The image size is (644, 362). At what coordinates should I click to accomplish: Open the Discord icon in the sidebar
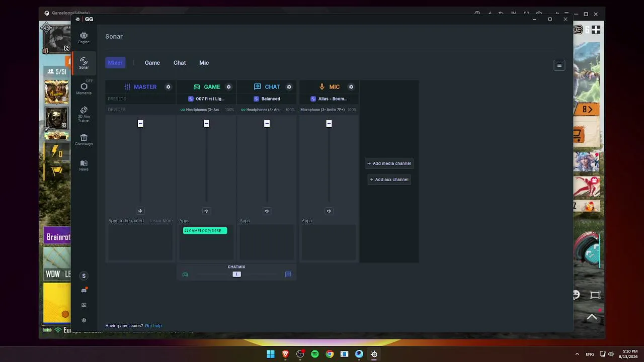pyautogui.click(x=84, y=290)
